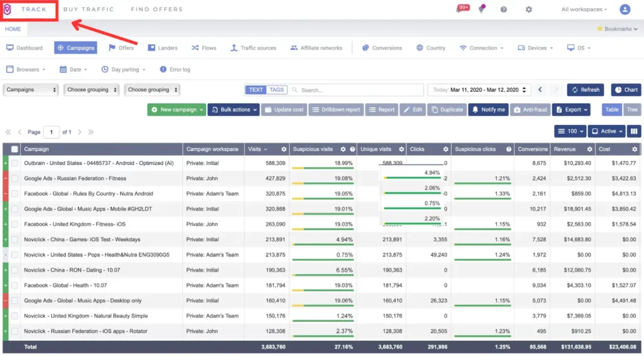644x356 pixels.
Task: Click the Update cost button
Action: click(x=284, y=109)
